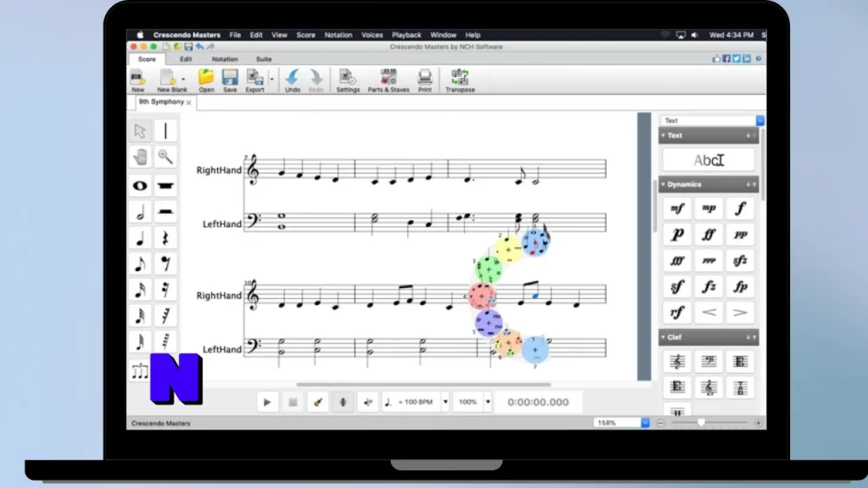Image resolution: width=868 pixels, height=488 pixels.
Task: Insert fortissimo ff dynamic
Action: tap(709, 235)
